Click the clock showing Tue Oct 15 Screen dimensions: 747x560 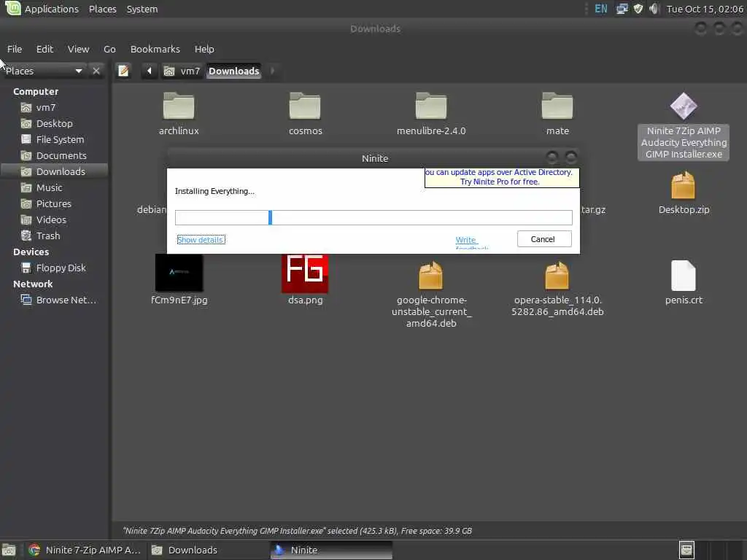coord(705,9)
